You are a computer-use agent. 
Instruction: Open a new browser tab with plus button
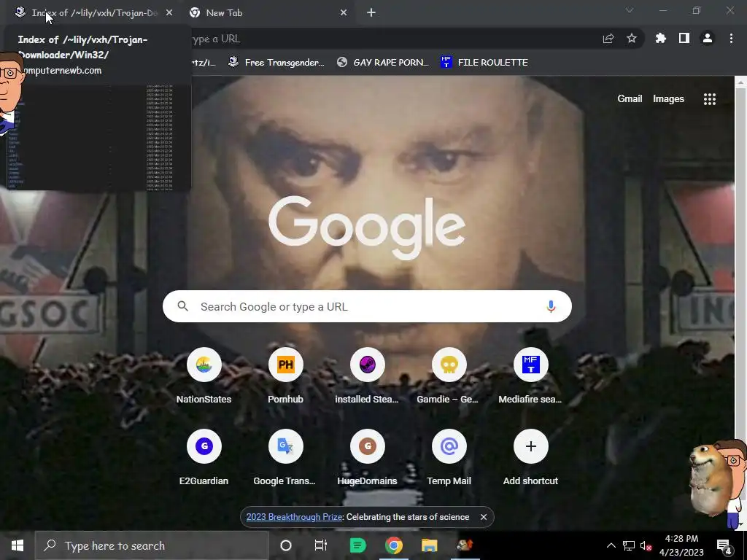[371, 13]
